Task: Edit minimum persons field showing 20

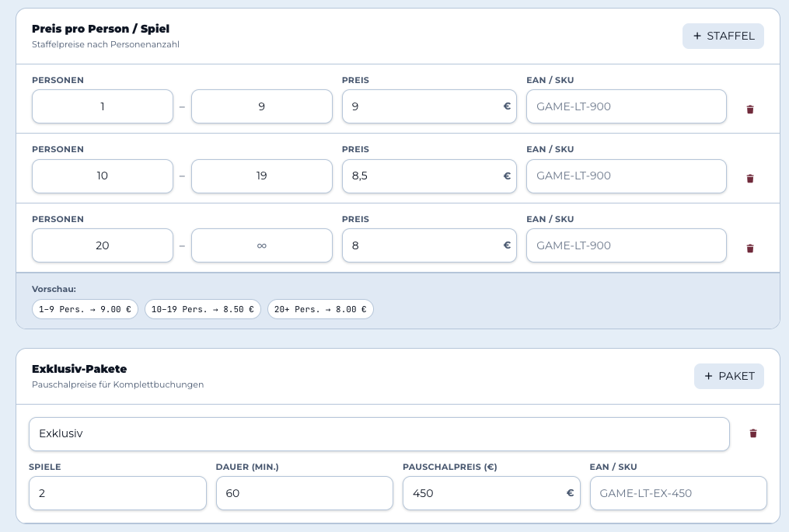Action: 103,246
